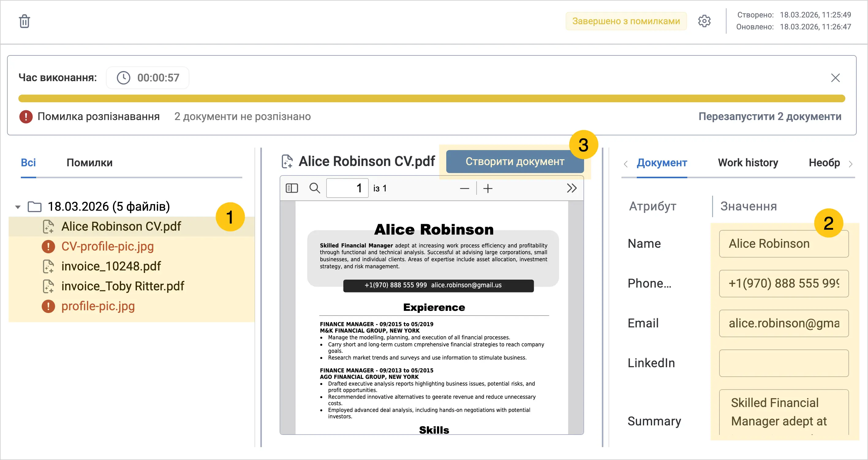Screen dimensions: 868x460
Task: Click the Summary attribute label
Action: click(654, 421)
